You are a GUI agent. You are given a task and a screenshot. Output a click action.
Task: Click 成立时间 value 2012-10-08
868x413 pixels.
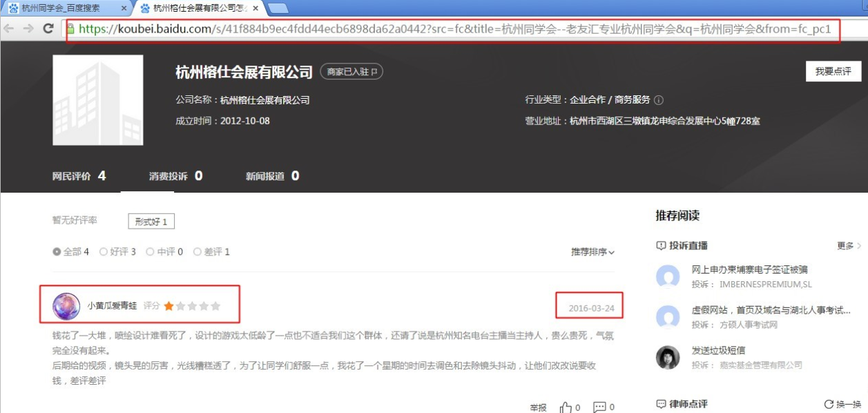tap(245, 121)
